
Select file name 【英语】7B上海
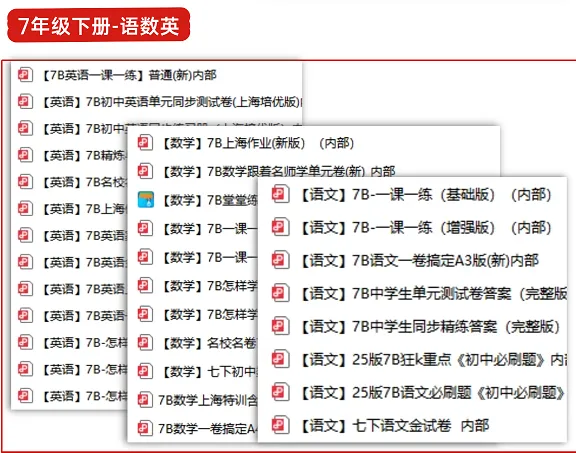(84, 209)
